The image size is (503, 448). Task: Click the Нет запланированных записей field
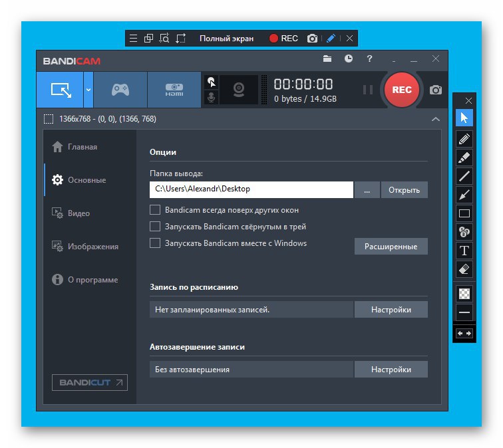coord(251,310)
